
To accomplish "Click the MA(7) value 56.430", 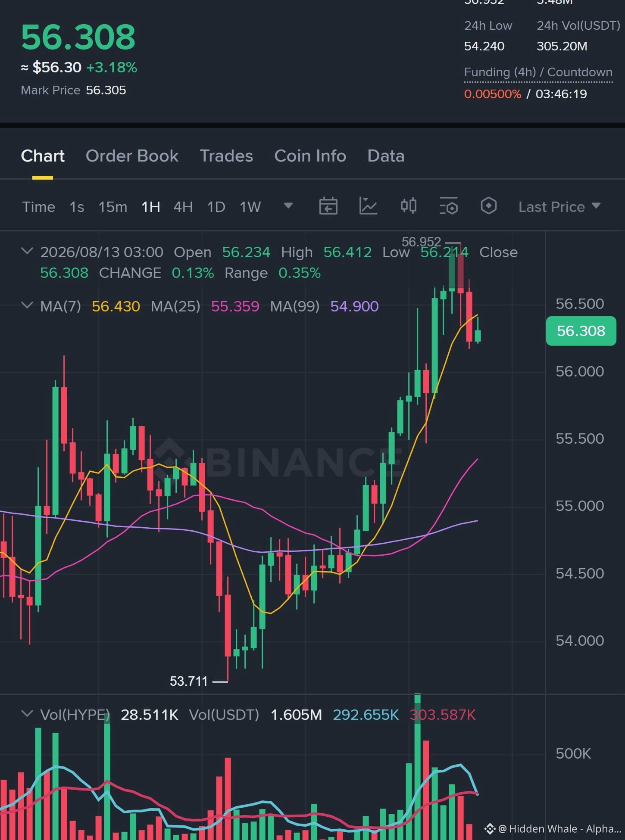I will click(116, 306).
